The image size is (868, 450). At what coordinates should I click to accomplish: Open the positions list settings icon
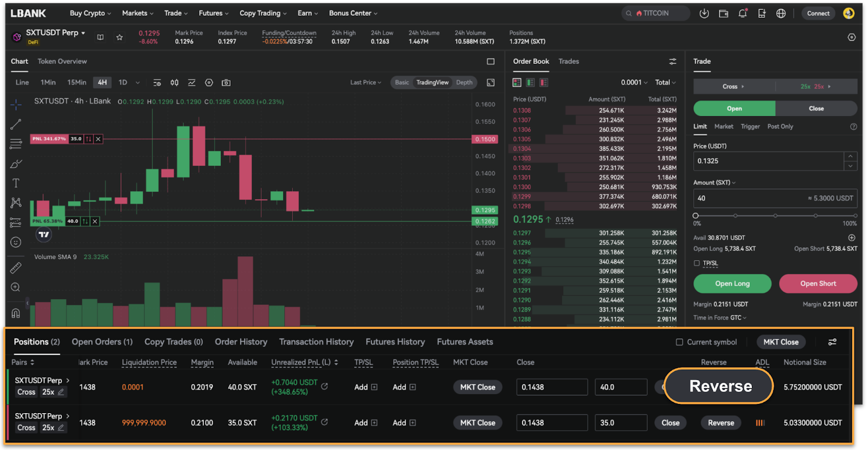coord(832,342)
